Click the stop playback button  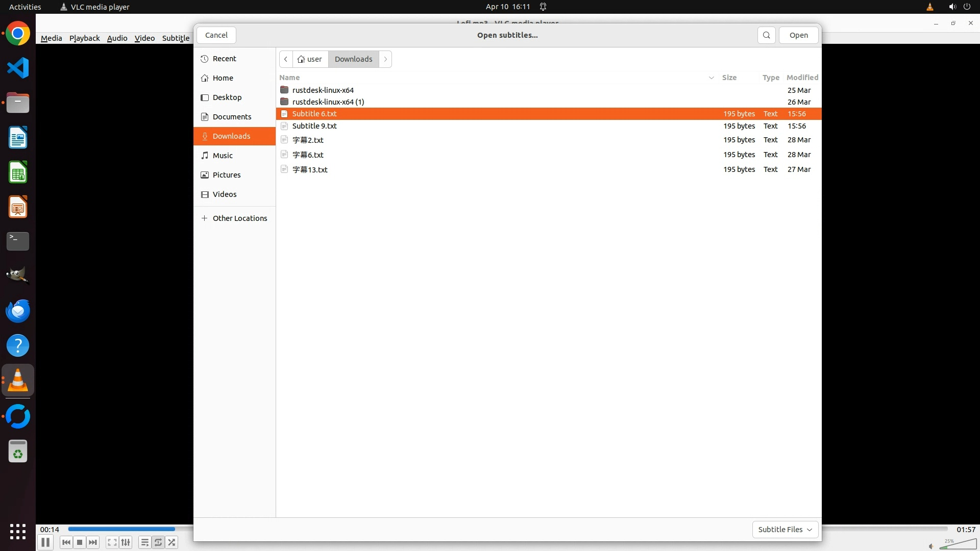pyautogui.click(x=80, y=542)
